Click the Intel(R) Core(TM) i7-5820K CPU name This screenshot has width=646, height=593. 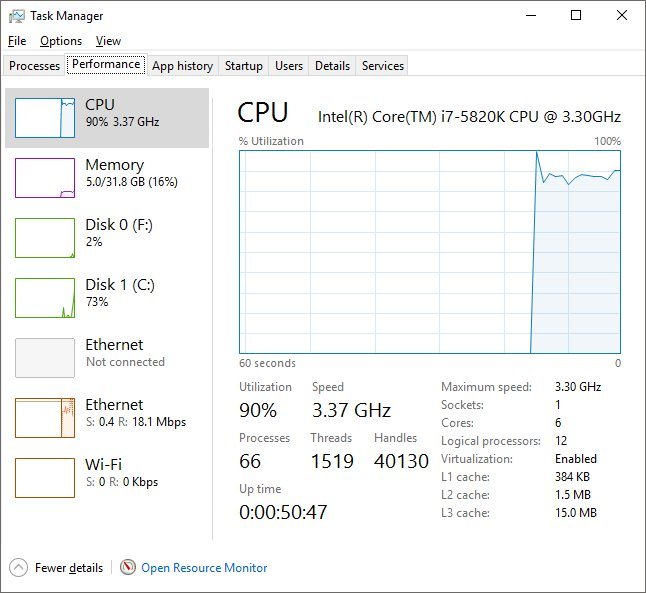(x=469, y=117)
